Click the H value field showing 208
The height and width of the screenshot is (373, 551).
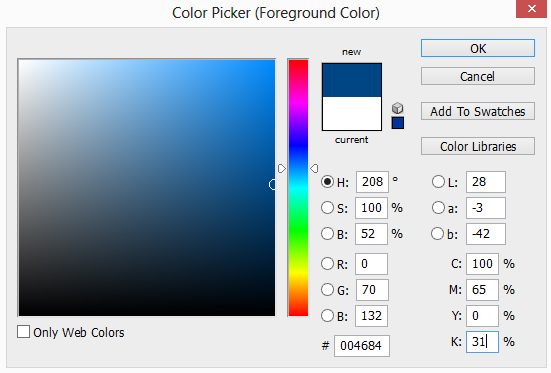pos(372,182)
